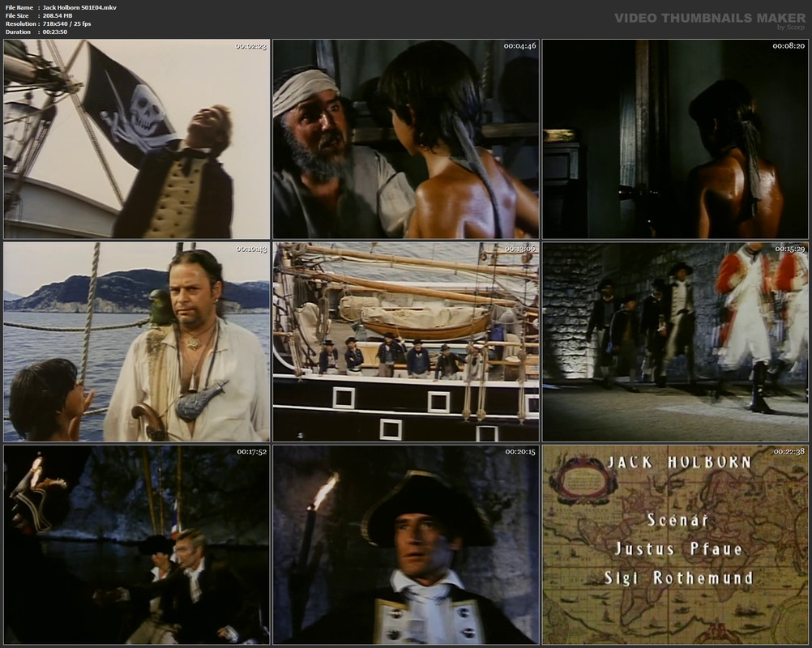
Task: Click timestamp 00:22:38
Action: coord(789,452)
